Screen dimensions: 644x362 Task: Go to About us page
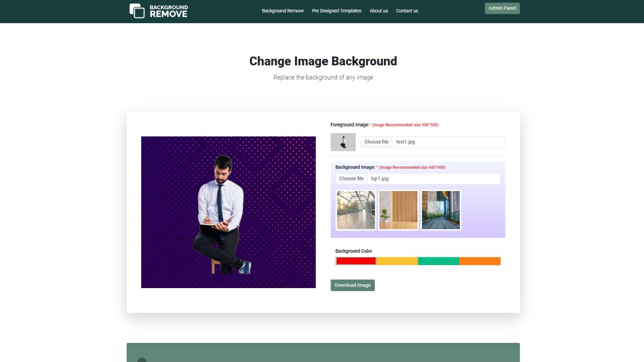point(379,11)
